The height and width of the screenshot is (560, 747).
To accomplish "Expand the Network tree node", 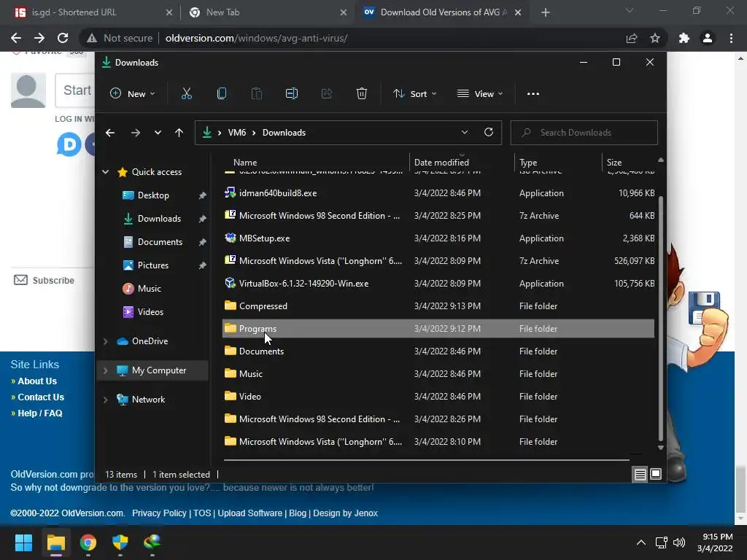I will point(105,400).
